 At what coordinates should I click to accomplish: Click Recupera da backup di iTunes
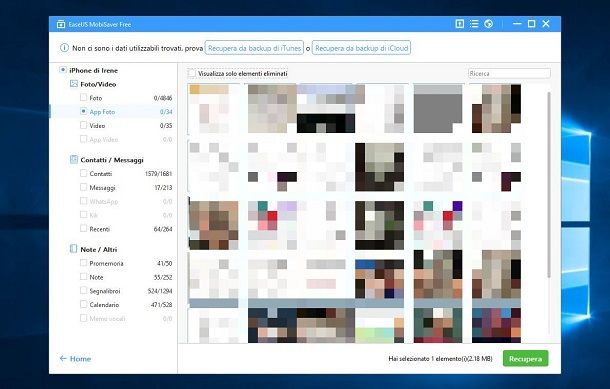(x=254, y=48)
